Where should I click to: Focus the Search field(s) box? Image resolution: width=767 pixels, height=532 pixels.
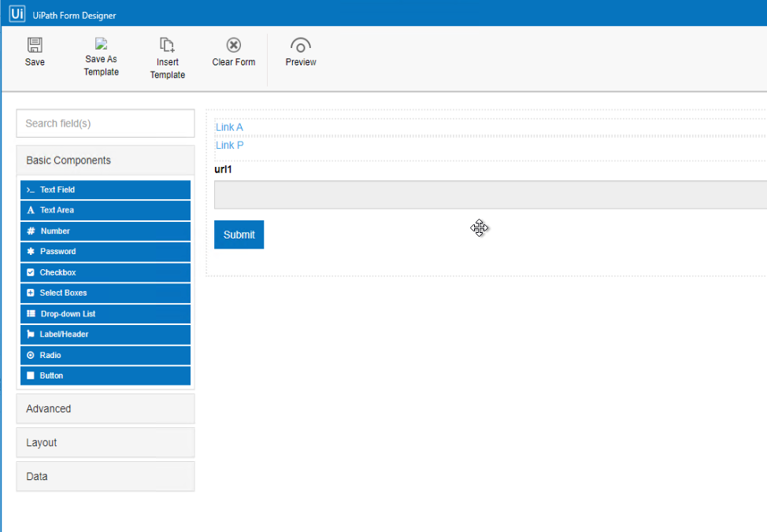106,124
